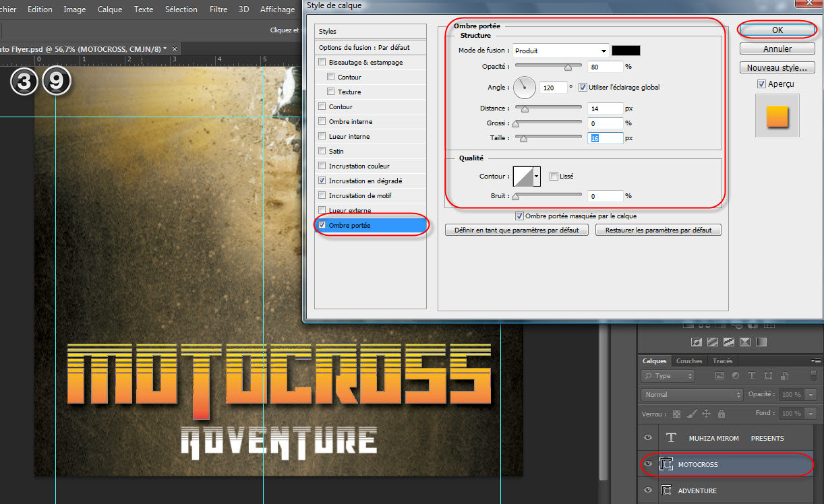Enable Biseautage & estampage style
This screenshot has width=824, height=504.
(322, 62)
